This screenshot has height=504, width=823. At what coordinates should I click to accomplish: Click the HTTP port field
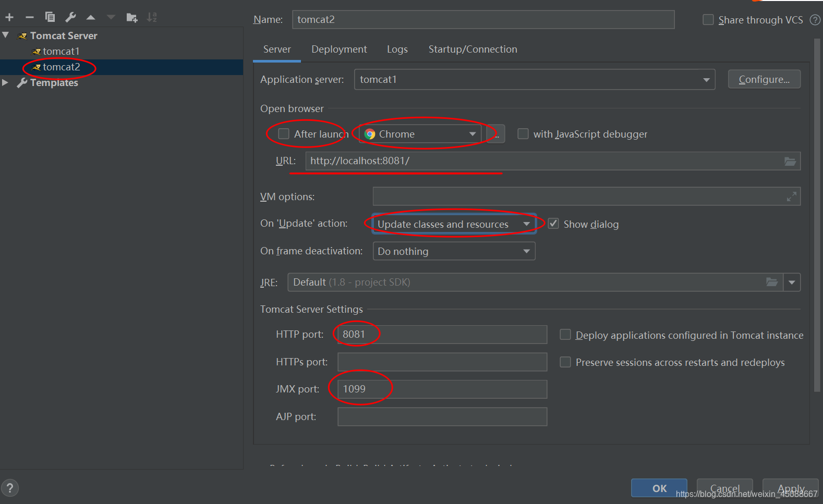pyautogui.click(x=442, y=335)
